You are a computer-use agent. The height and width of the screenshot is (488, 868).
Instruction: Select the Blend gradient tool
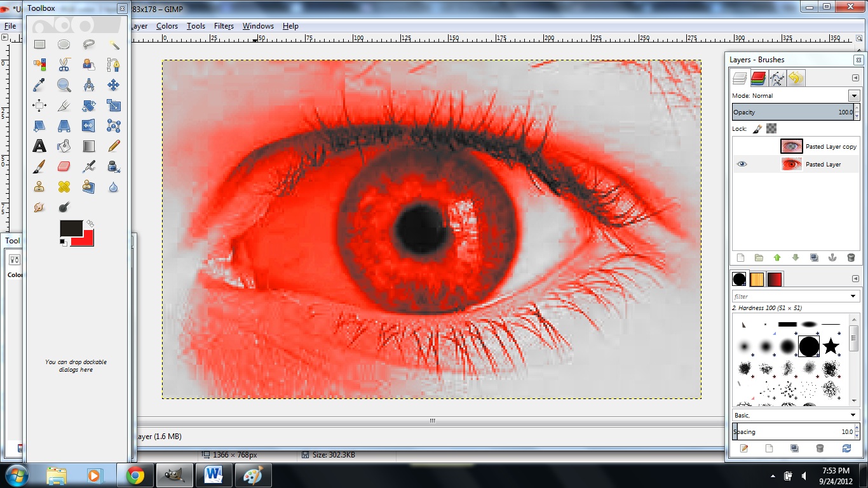89,146
